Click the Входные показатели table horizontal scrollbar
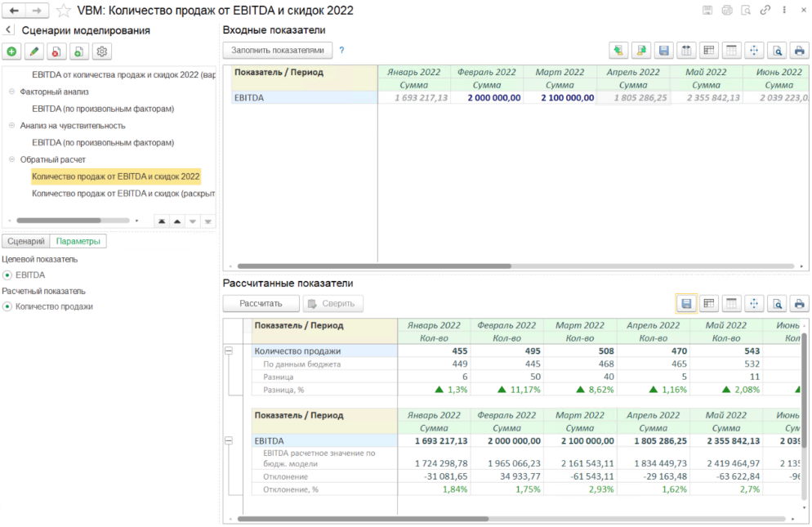812x527 pixels. click(374, 266)
